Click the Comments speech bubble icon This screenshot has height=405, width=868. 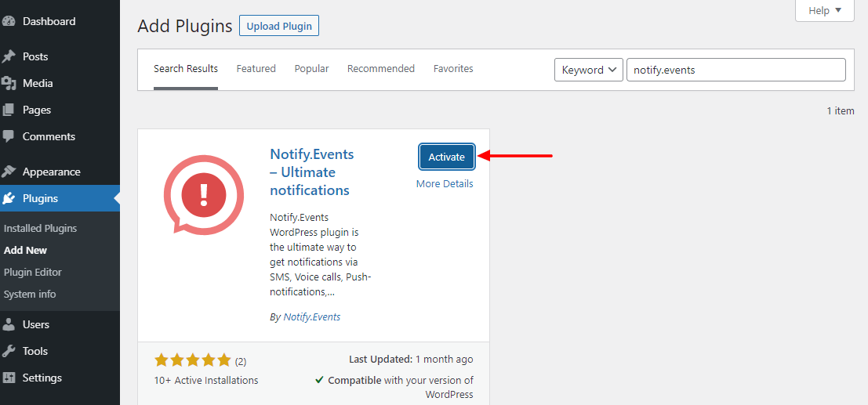click(x=9, y=136)
